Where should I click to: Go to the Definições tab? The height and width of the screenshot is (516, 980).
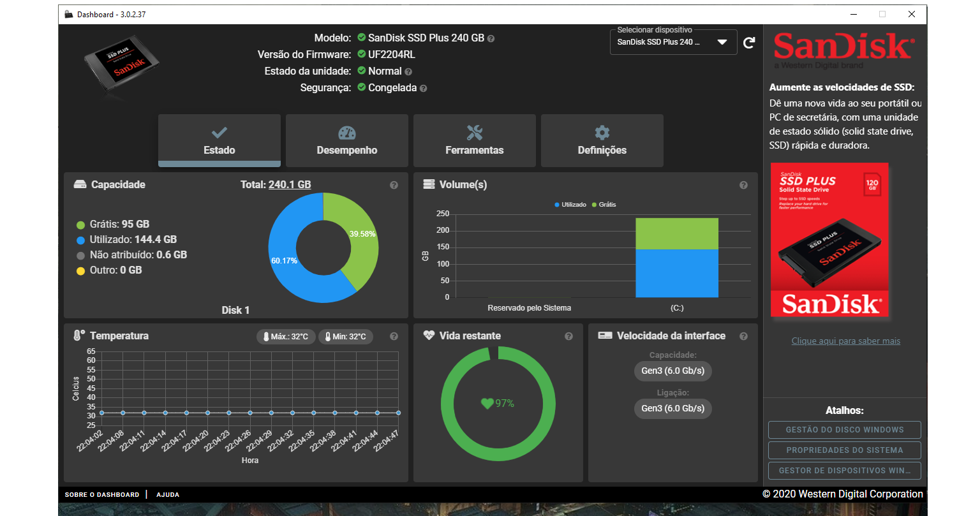[602, 140]
